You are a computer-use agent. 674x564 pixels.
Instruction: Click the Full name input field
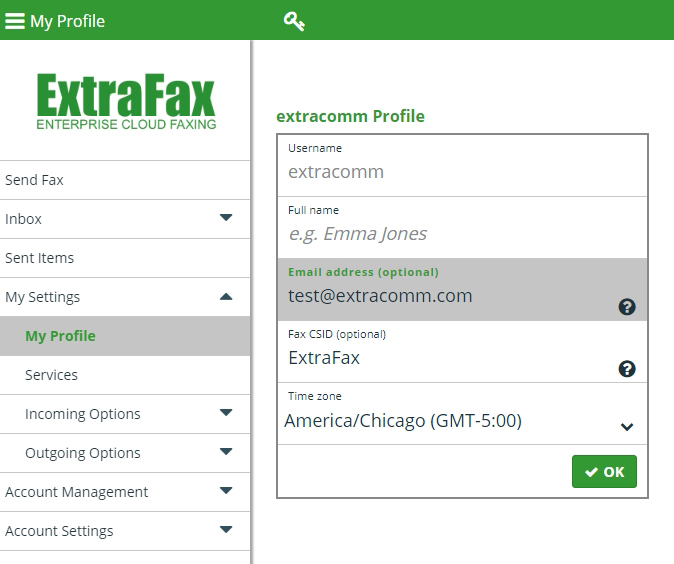(462, 234)
